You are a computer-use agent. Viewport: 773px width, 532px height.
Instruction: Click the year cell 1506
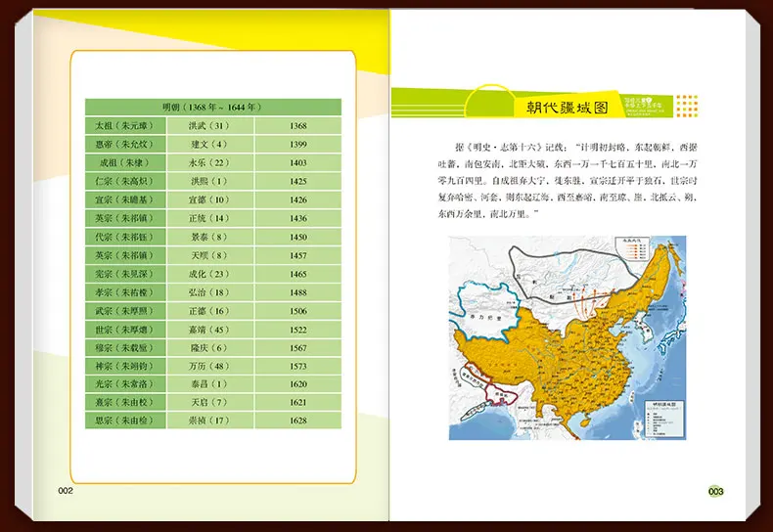tap(297, 311)
